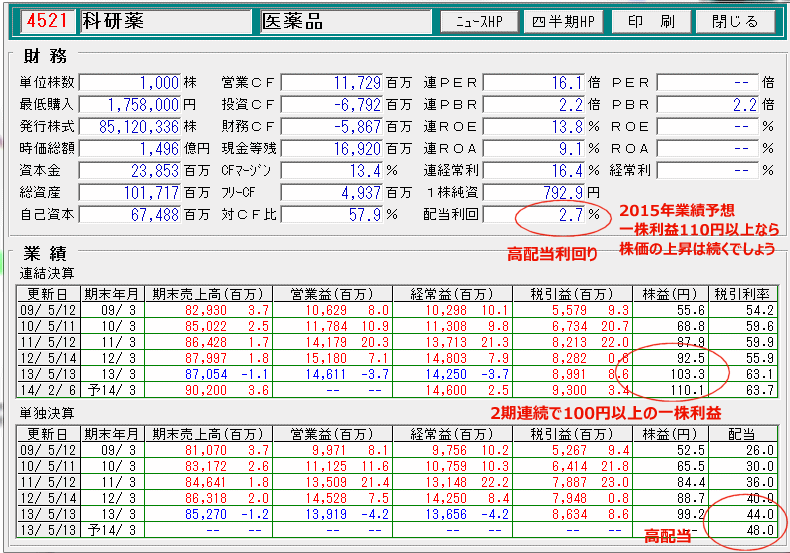Click consolidated sales 85,022 for 10/3
790x553 pixels.
tap(206, 326)
